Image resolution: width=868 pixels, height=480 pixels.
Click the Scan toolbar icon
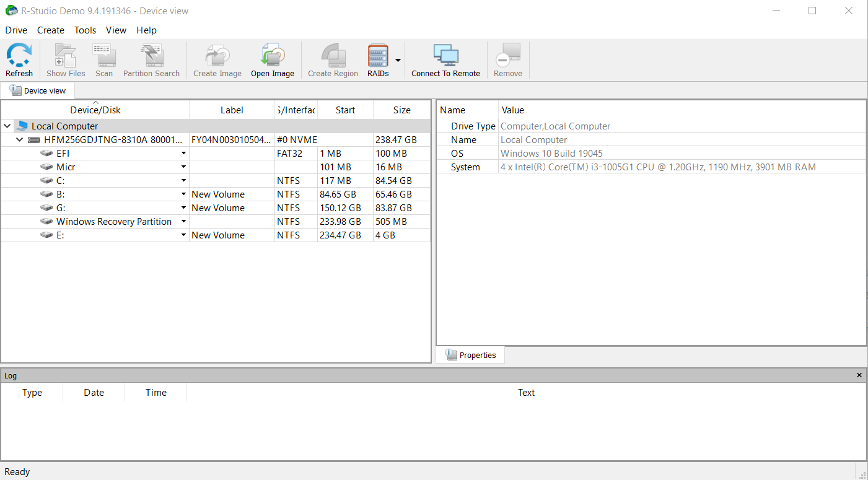[104, 60]
